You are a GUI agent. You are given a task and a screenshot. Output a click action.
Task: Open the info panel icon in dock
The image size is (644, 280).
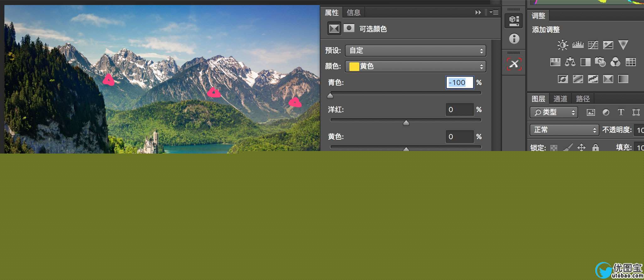514,39
